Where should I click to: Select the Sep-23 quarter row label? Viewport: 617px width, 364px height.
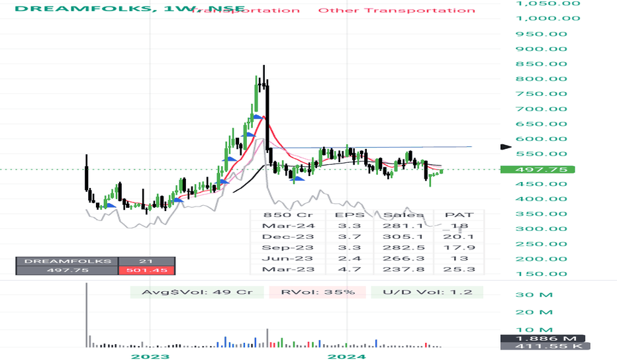tap(289, 248)
